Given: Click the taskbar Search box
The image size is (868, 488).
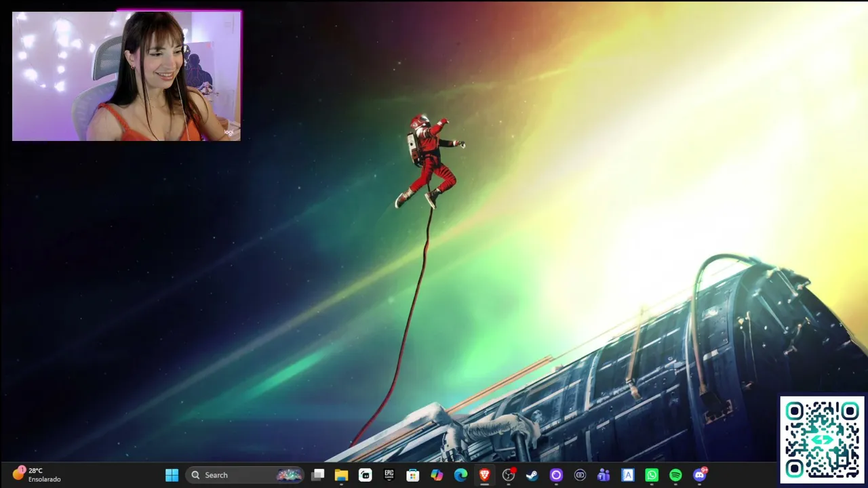Looking at the screenshot, I should [x=245, y=475].
